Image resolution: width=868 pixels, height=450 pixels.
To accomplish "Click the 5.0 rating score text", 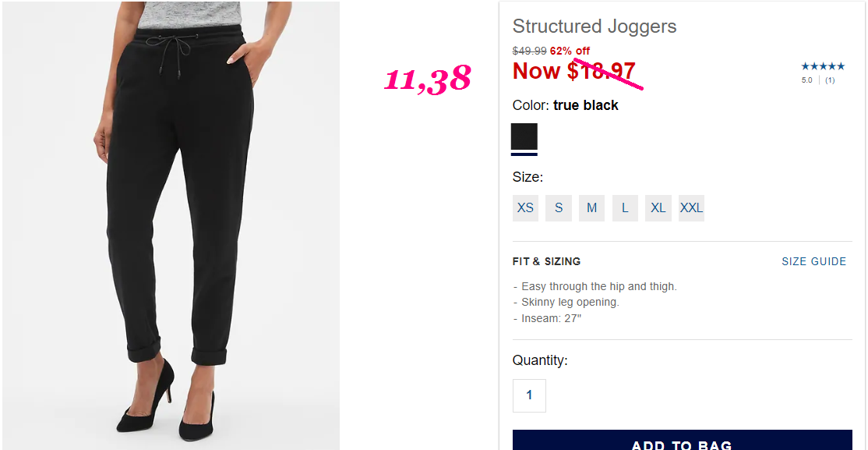I will [806, 80].
